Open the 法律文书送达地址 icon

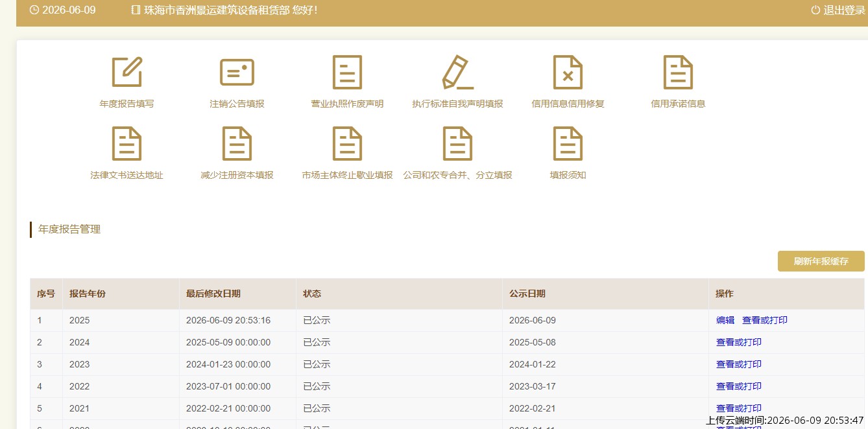[127, 143]
